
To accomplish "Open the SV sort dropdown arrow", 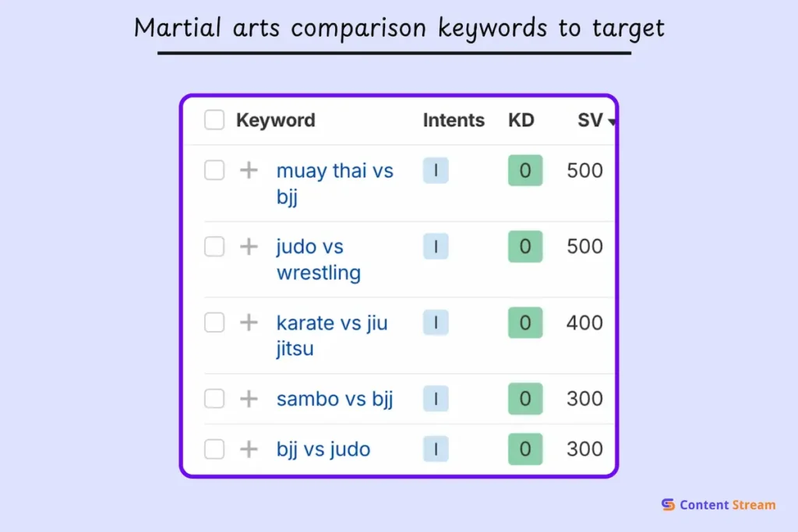I will (x=610, y=122).
